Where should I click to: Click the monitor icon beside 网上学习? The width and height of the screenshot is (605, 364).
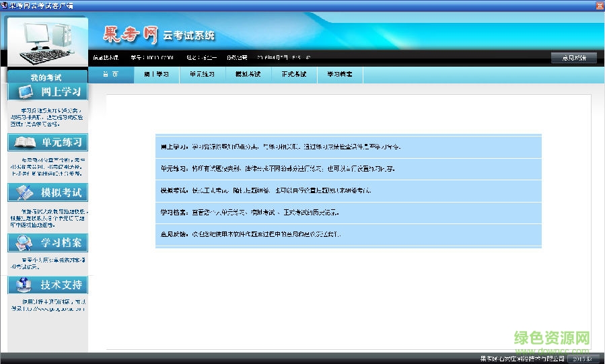tap(26, 92)
